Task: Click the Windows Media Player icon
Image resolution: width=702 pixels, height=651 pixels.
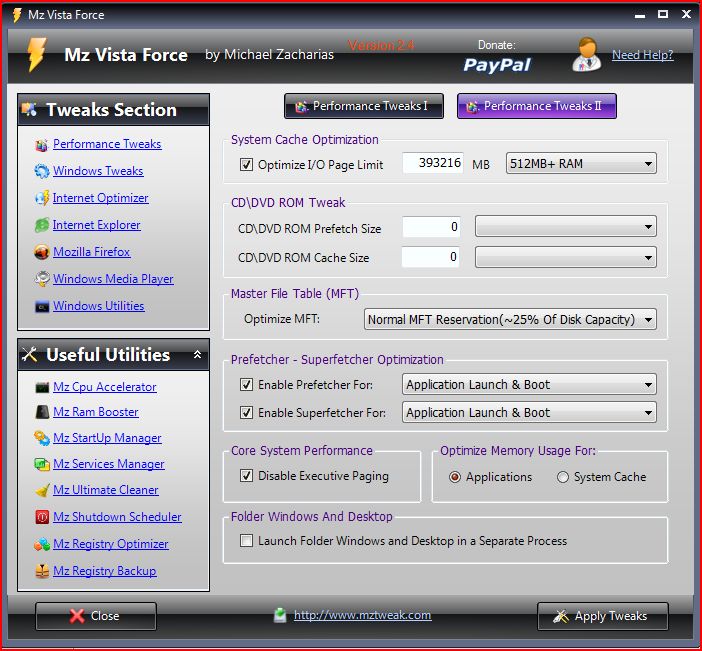Action: click(42, 279)
